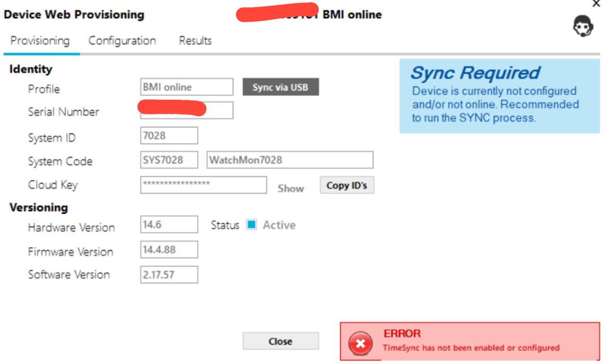Click the Firmware Version label

click(71, 252)
